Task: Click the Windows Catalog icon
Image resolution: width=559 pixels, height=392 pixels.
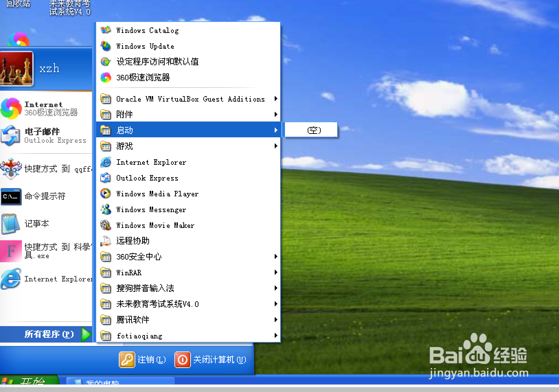Action: tap(106, 30)
